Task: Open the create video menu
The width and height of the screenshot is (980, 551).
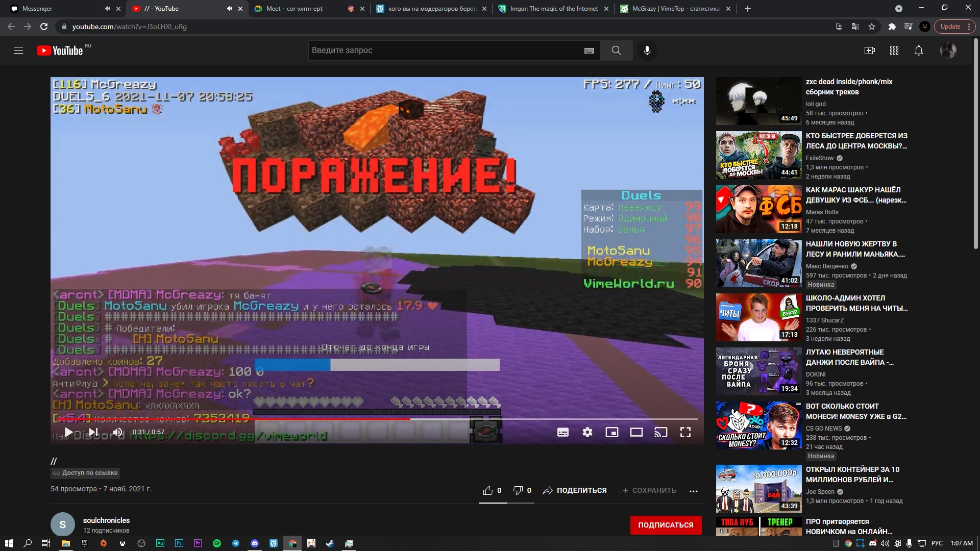Action: (869, 51)
